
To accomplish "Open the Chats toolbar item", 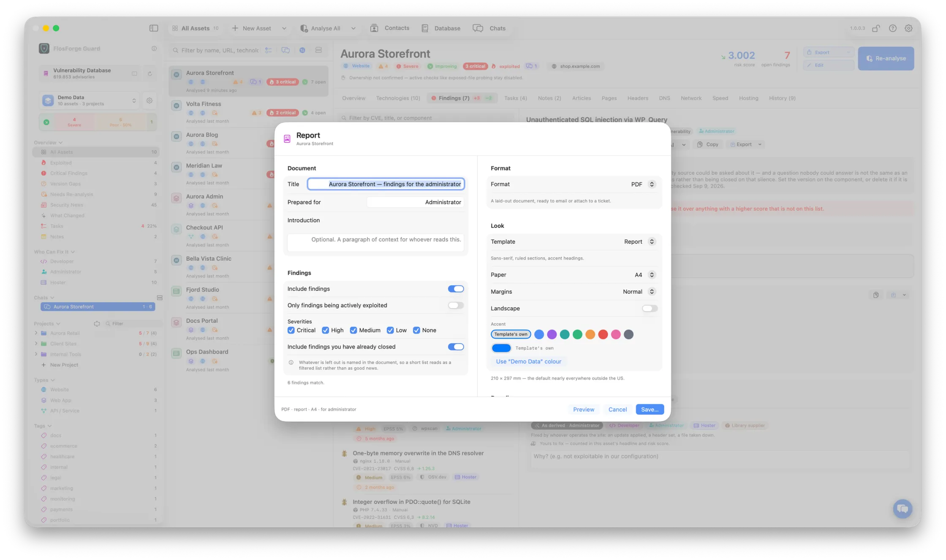I will 489,28.
